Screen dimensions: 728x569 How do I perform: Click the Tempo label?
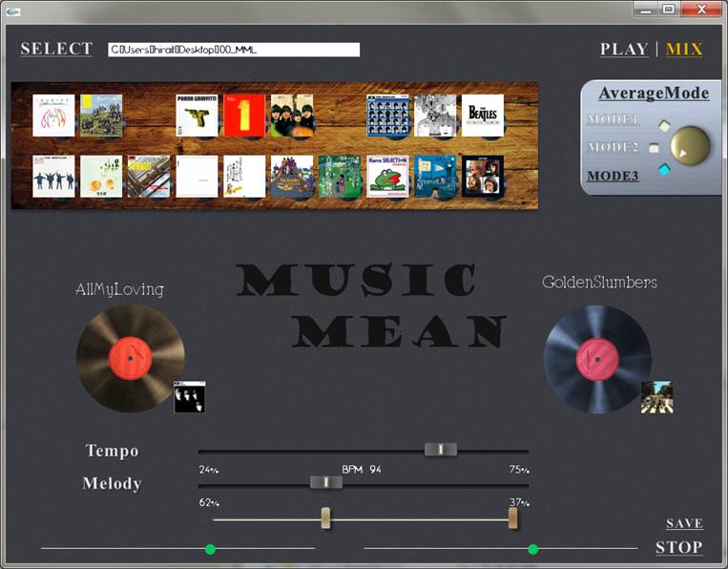pyautogui.click(x=112, y=451)
